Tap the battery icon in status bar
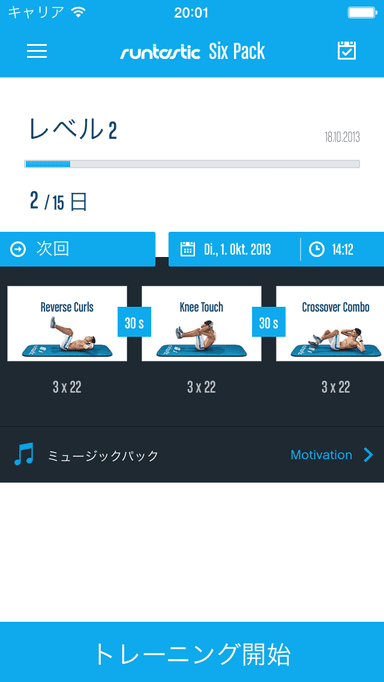384x682 pixels. click(x=361, y=13)
